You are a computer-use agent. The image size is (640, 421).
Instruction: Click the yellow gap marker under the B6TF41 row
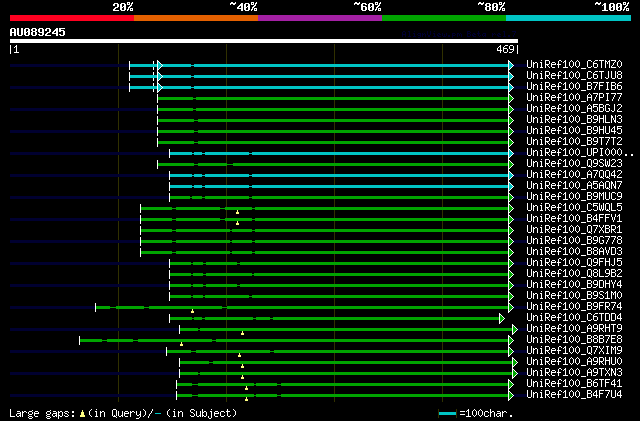tap(247, 389)
